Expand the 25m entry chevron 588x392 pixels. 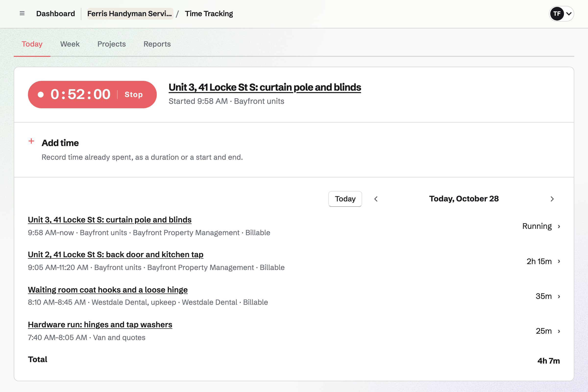[x=559, y=331]
